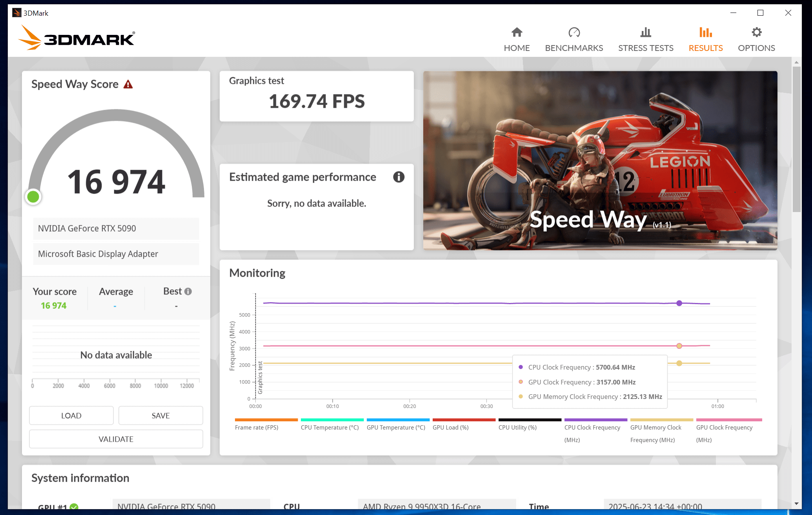Click the Speed Way benchmark thumbnail image
The width and height of the screenshot is (812, 515).
pyautogui.click(x=600, y=160)
